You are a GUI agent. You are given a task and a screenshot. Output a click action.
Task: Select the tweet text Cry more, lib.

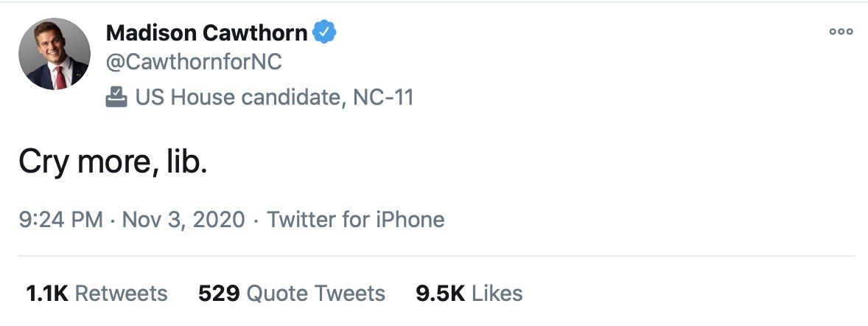tap(113, 162)
